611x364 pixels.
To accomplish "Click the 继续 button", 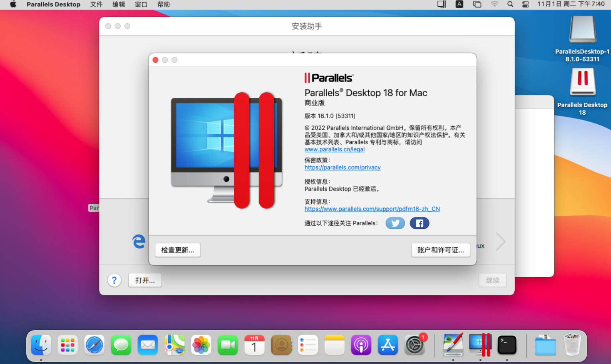I will 493,280.
